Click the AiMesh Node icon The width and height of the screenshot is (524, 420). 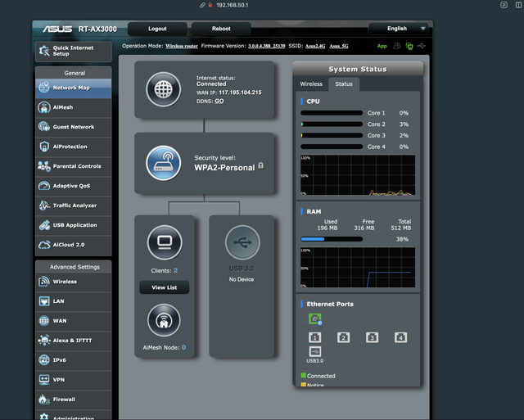click(x=164, y=320)
